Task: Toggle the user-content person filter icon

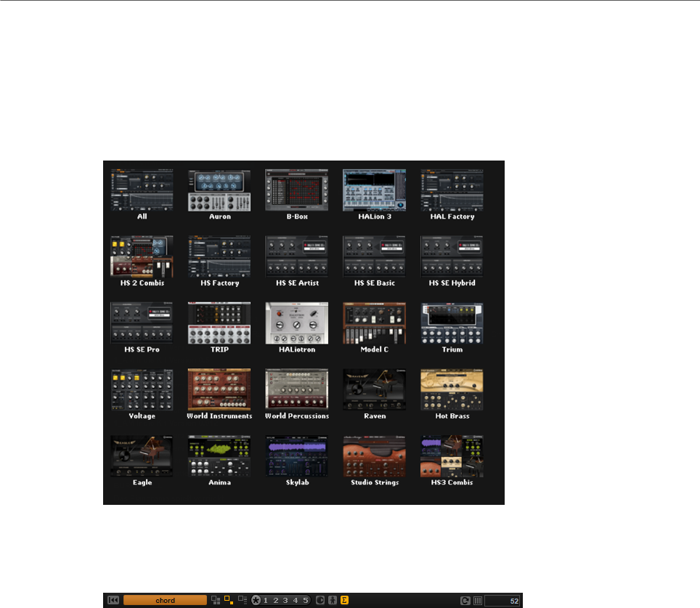Action: [333, 600]
